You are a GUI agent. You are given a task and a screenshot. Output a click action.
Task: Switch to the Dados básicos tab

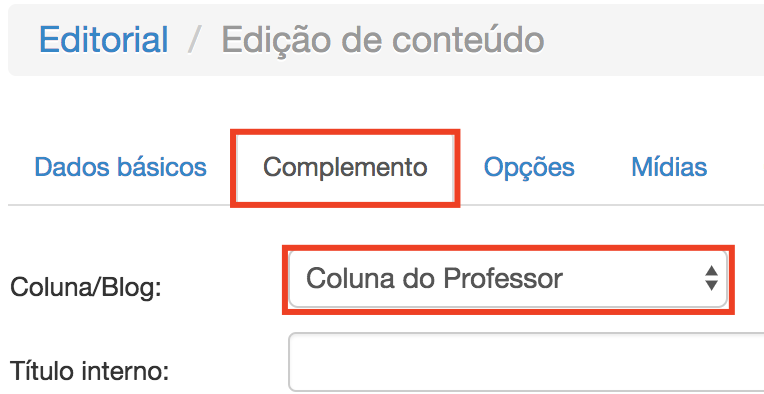120,167
